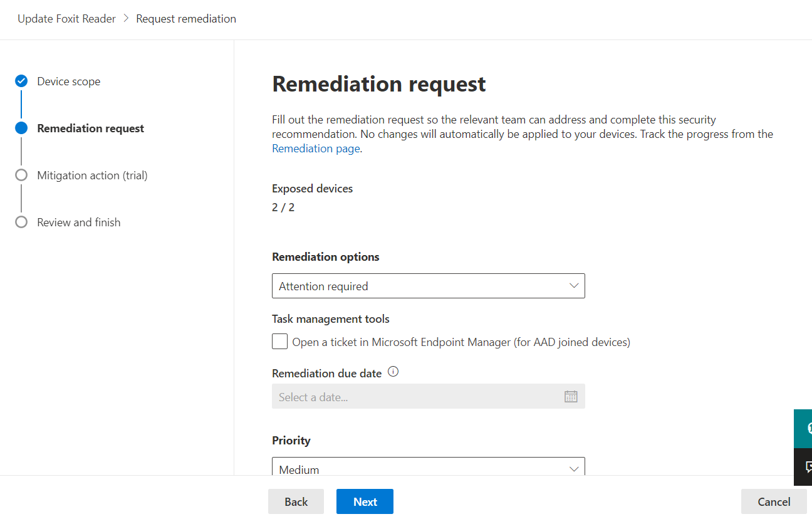Image resolution: width=812 pixels, height=519 pixels.
Task: Click the Review and finish step circle
Action: coord(21,222)
